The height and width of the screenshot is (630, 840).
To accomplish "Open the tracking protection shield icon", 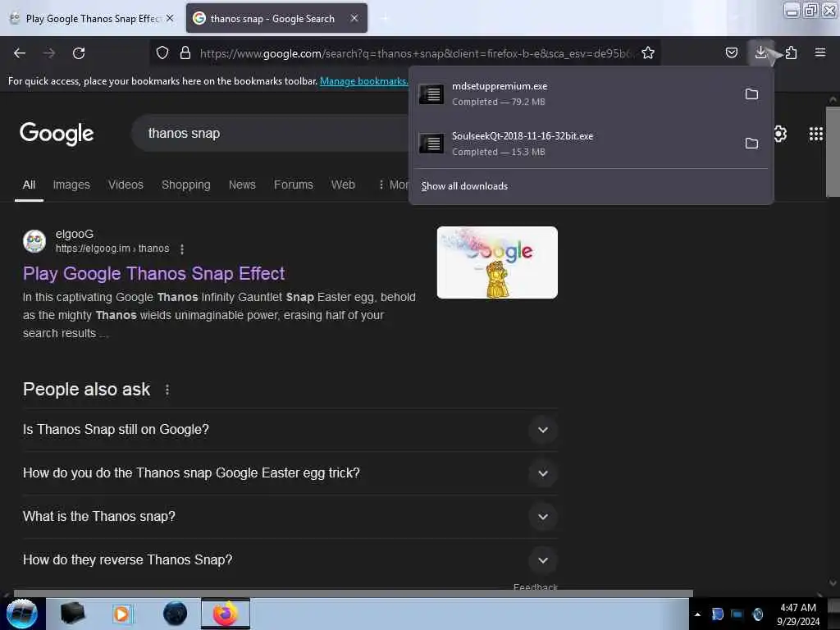I will pyautogui.click(x=162, y=52).
